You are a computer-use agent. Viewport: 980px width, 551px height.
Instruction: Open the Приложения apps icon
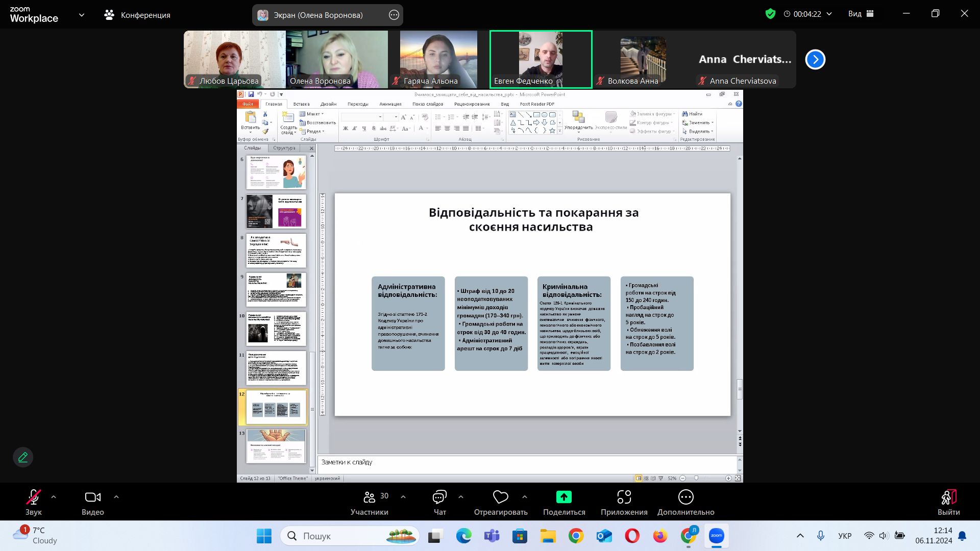pyautogui.click(x=624, y=497)
